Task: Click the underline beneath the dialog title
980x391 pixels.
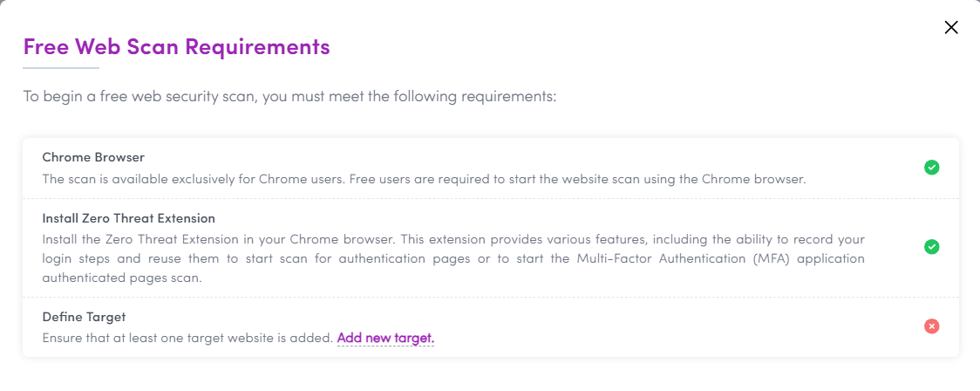Action: coord(61,67)
